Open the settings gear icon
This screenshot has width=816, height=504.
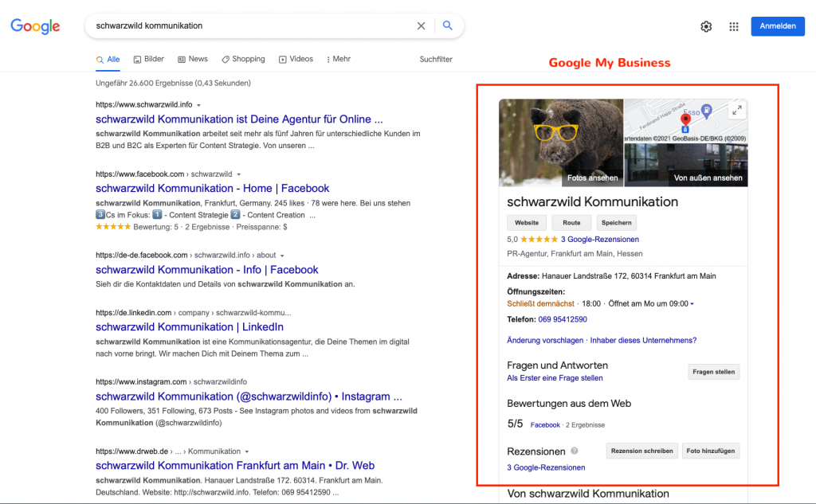click(x=706, y=26)
